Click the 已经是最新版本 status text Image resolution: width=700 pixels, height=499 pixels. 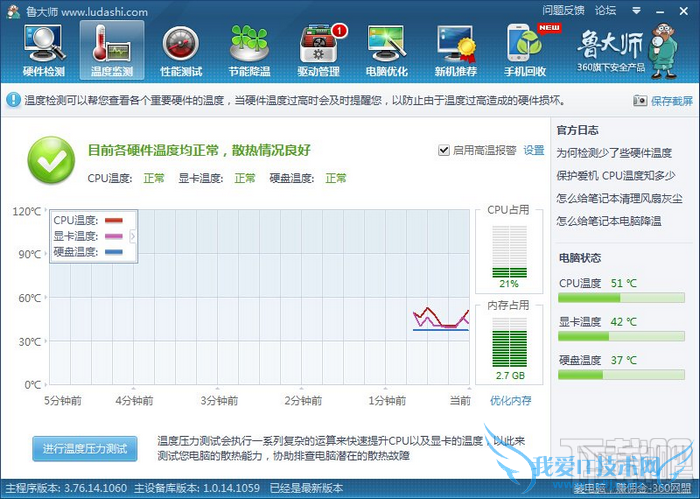[307, 488]
